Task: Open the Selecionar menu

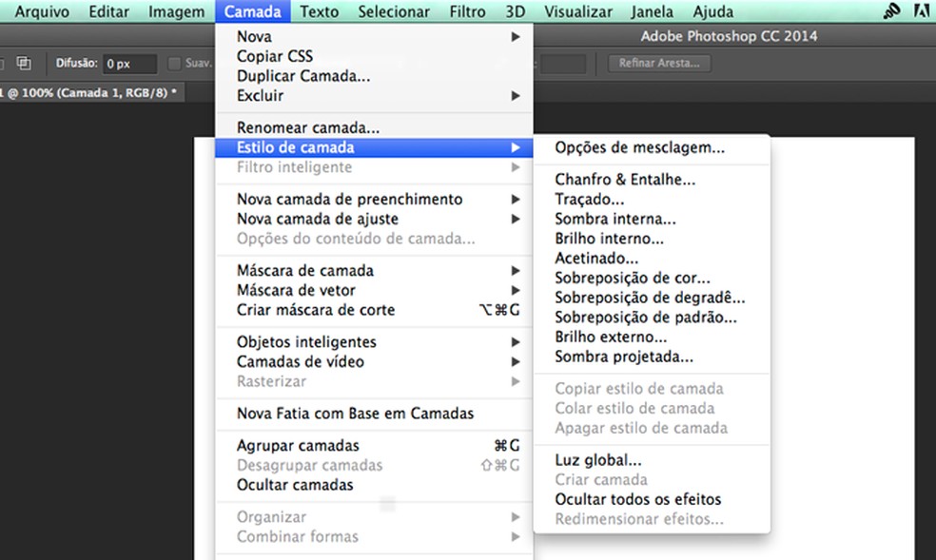Action: click(x=394, y=11)
